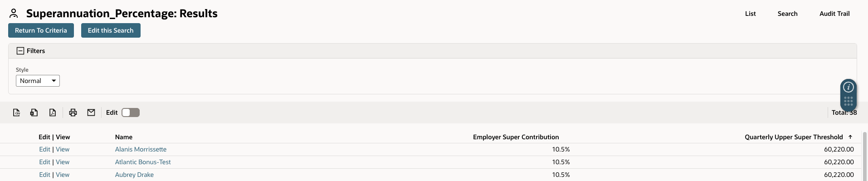Print the results list
868x181 pixels.
click(x=73, y=113)
